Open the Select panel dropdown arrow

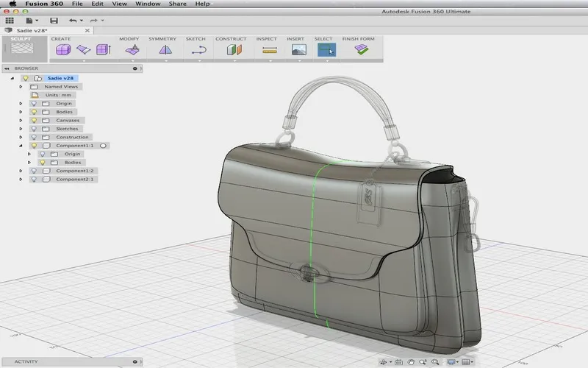point(327,60)
